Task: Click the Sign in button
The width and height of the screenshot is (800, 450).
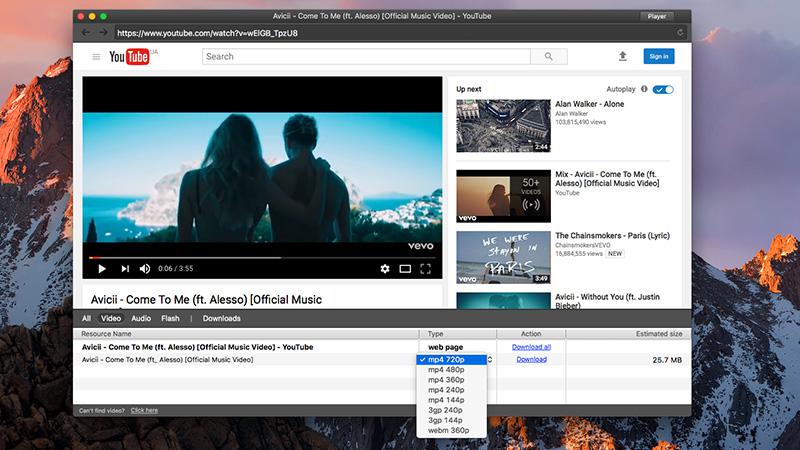Action: 659,56
